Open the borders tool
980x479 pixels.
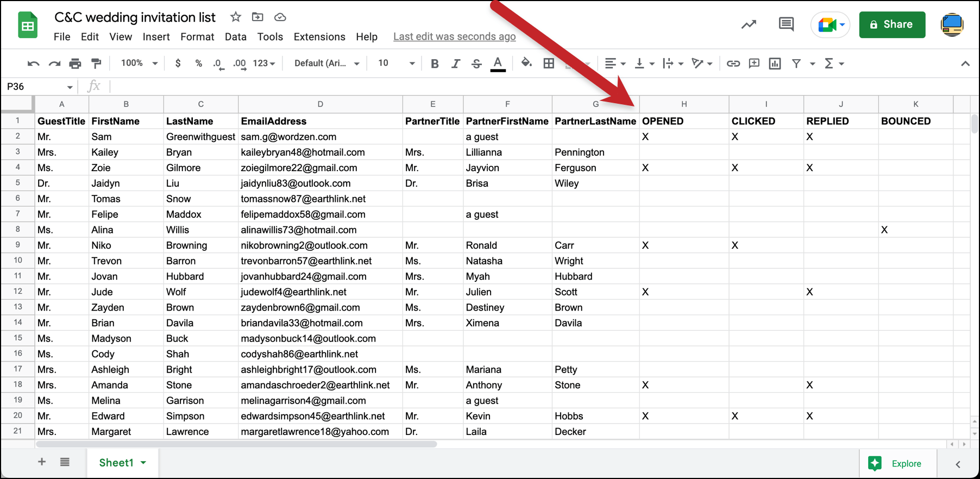click(x=549, y=64)
